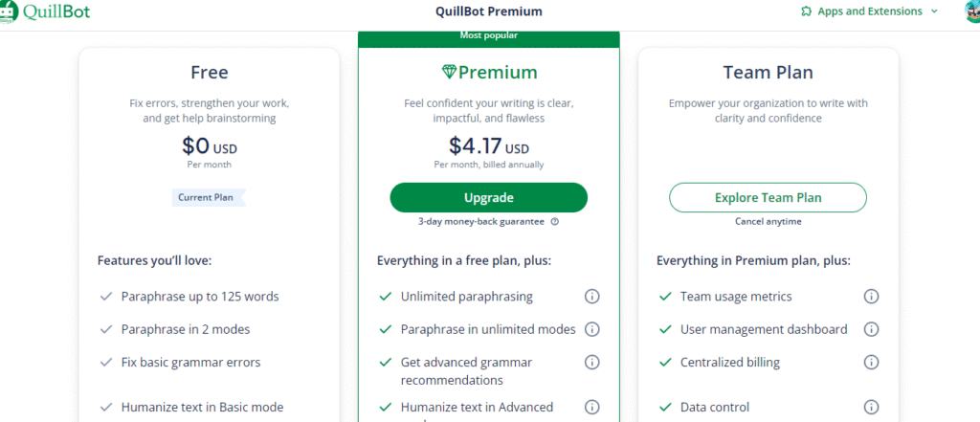
Task: Show info for advanced grammar recommendations
Action: [591, 362]
